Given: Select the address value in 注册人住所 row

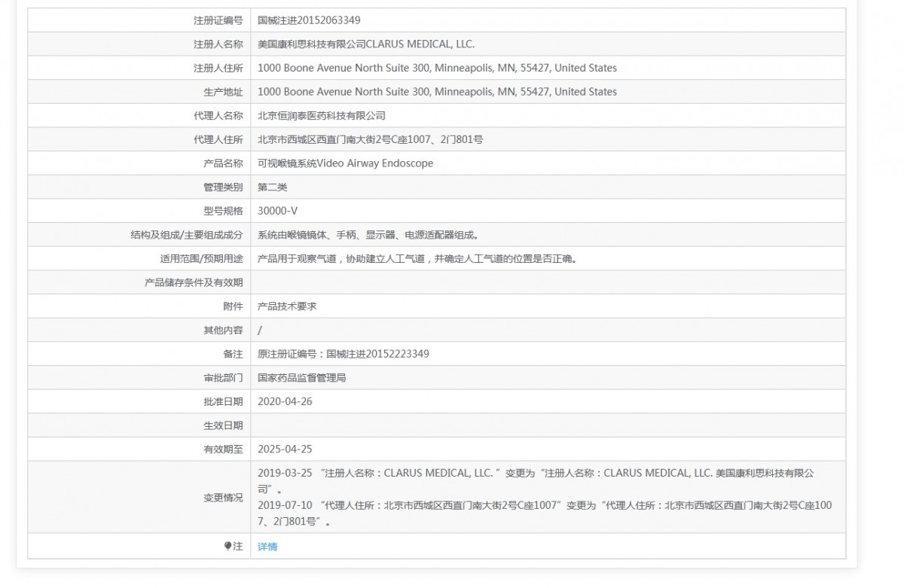Looking at the screenshot, I should (x=437, y=68).
